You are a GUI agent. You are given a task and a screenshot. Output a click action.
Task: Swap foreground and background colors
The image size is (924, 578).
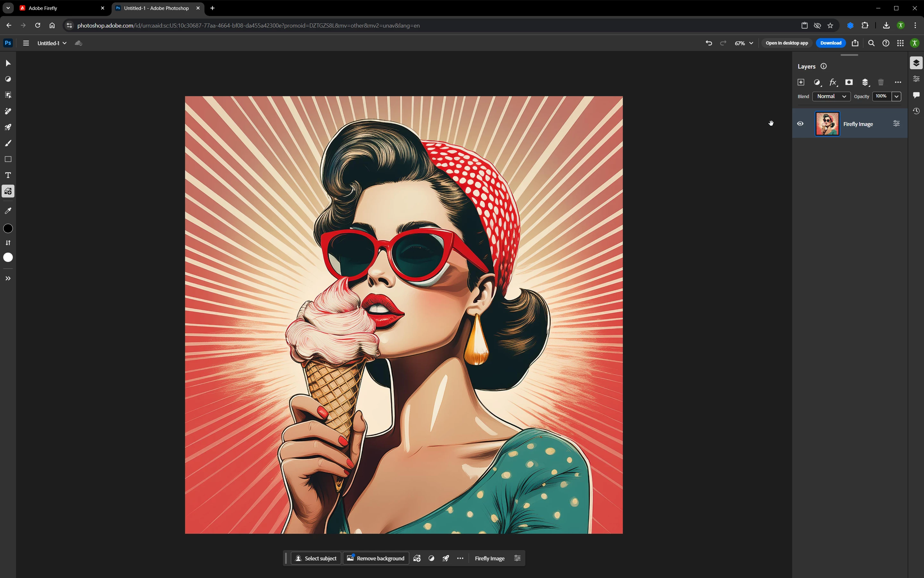[8, 243]
